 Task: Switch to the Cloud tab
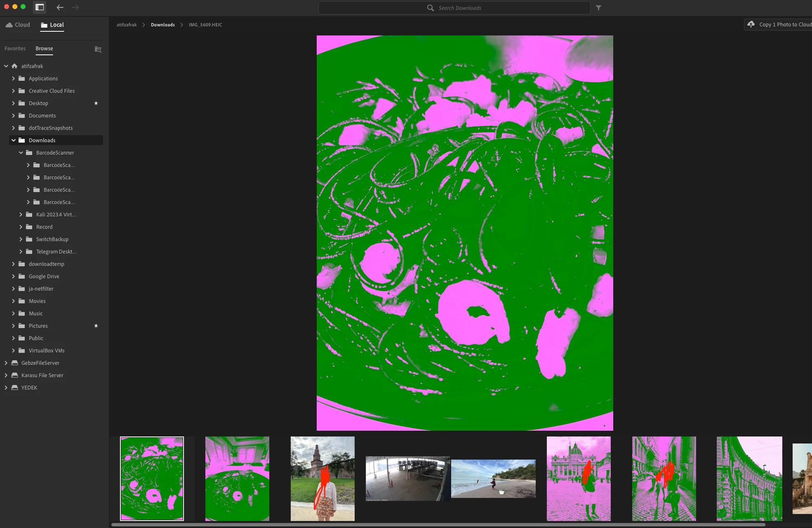(18, 25)
